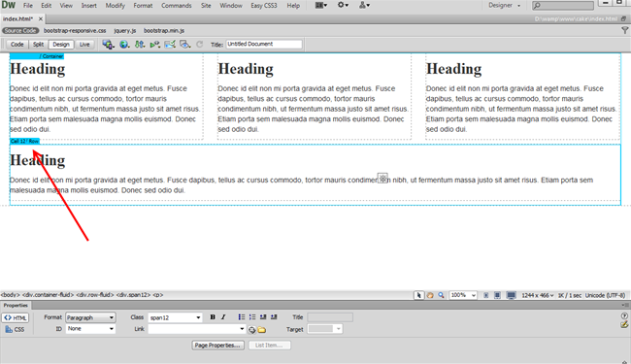631x364 pixels.
Task: Click the Unordered list icon
Action: pos(242,317)
